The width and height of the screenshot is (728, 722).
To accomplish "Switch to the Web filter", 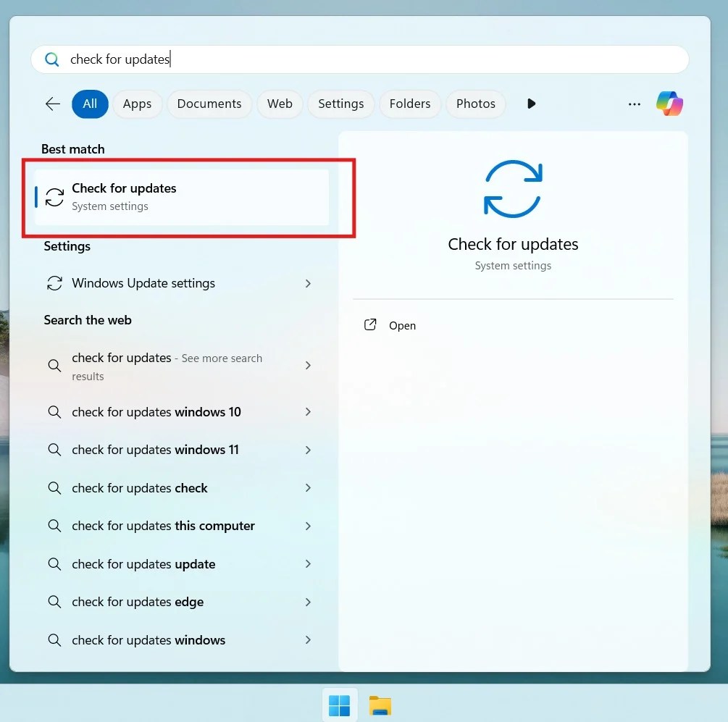I will [280, 104].
